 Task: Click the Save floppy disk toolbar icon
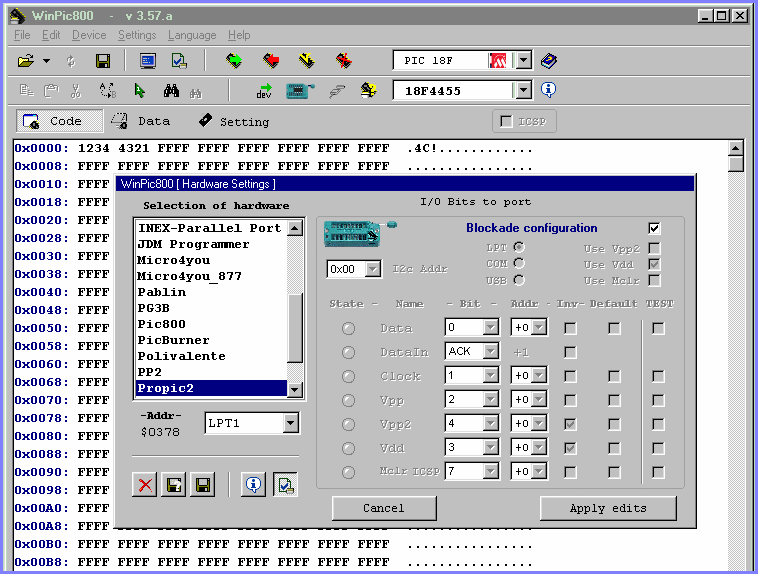pyautogui.click(x=102, y=61)
